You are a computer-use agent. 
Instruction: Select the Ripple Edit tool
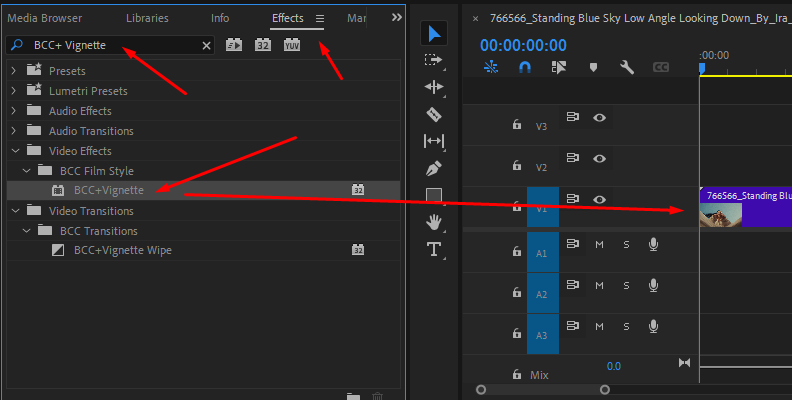pos(434,87)
